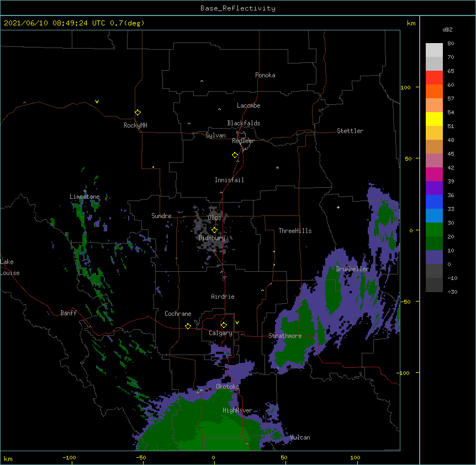Screen dimensions: 476x465
Task: Select the yellow diamond marker above Calgary label
Action: [x=224, y=325]
